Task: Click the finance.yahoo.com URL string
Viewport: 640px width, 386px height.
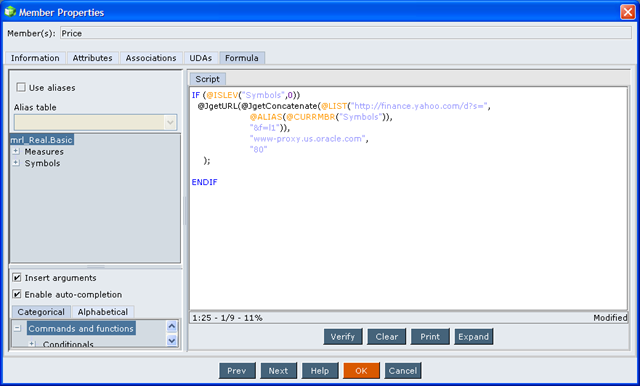Action: point(419,106)
